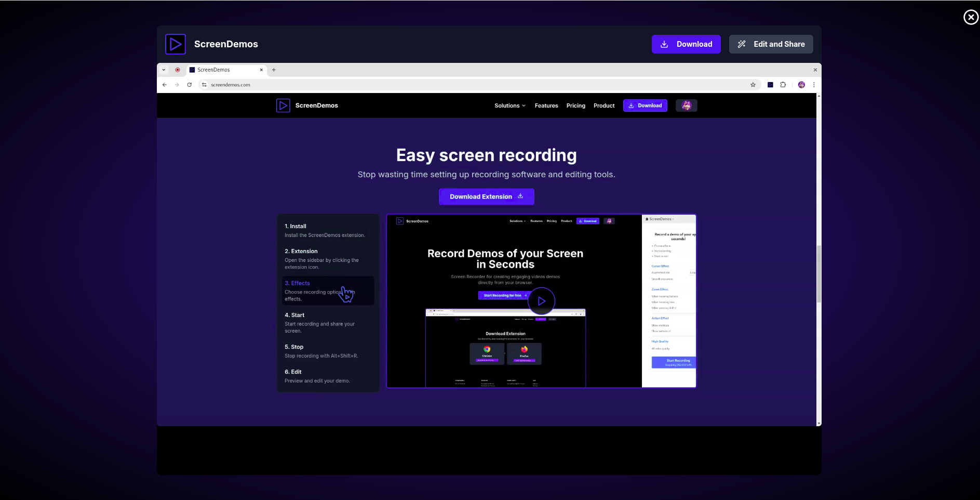Go back in the browser
Viewport: 980px width, 500px height.
click(165, 85)
